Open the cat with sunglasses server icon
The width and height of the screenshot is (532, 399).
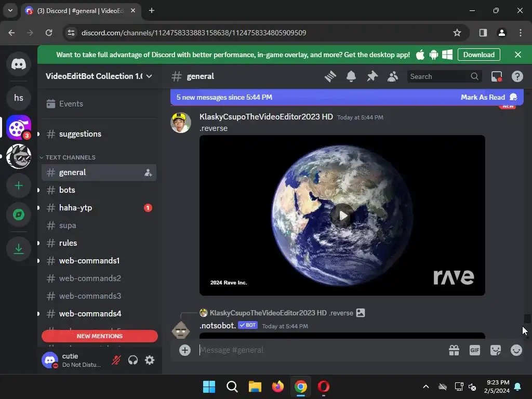(19, 156)
